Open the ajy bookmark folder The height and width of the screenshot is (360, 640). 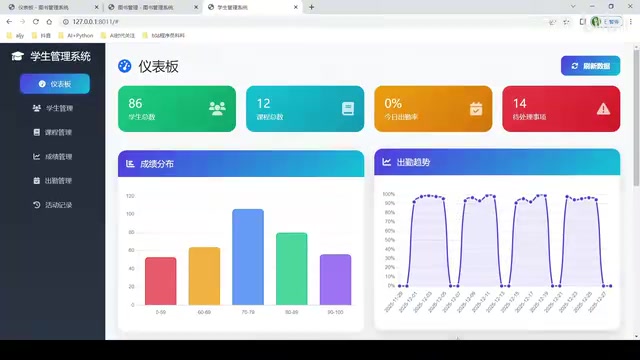click(16, 36)
